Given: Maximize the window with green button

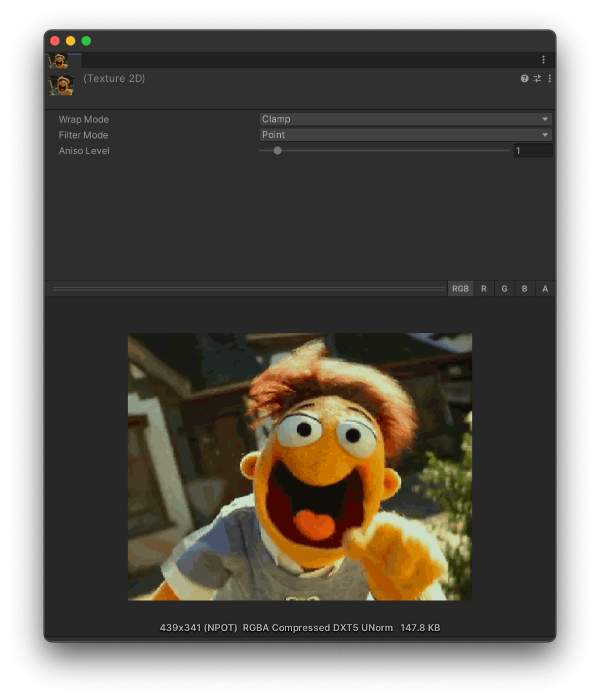Looking at the screenshot, I should (86, 41).
